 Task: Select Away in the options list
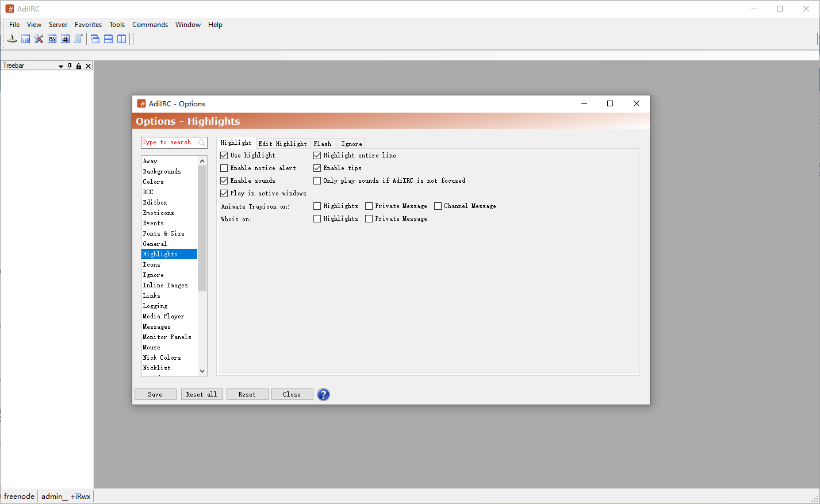tap(169, 161)
